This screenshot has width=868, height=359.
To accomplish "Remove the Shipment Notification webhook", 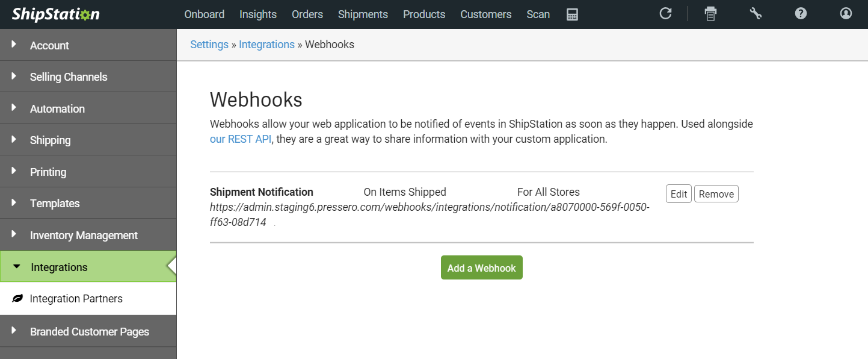I will (x=716, y=194).
